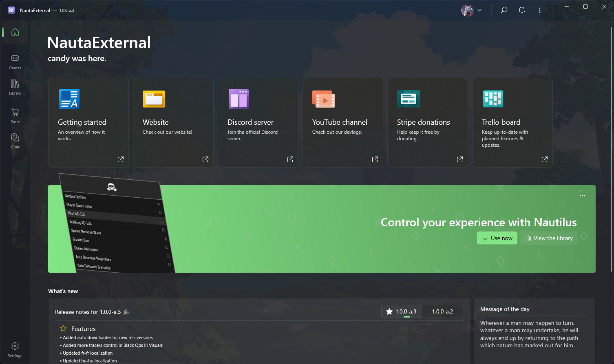The height and width of the screenshot is (364, 614).
Task: Click the NautaExternal app logo icon
Action: (x=11, y=10)
